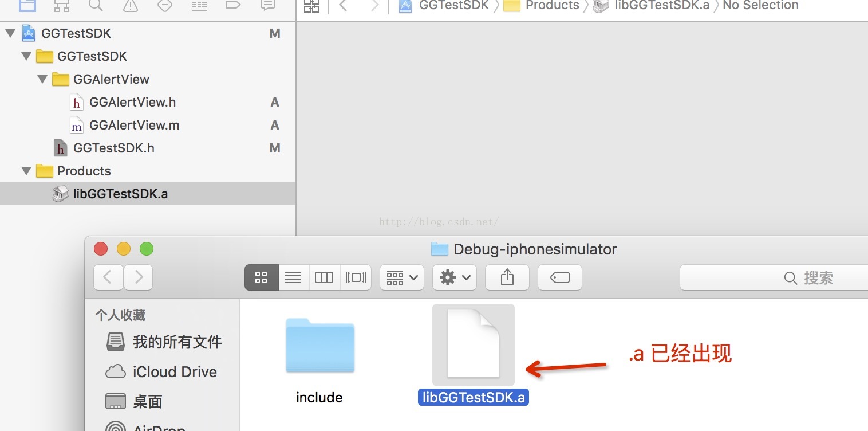Switch Finder to Cover Flow view
This screenshot has height=431, width=868.
click(356, 278)
